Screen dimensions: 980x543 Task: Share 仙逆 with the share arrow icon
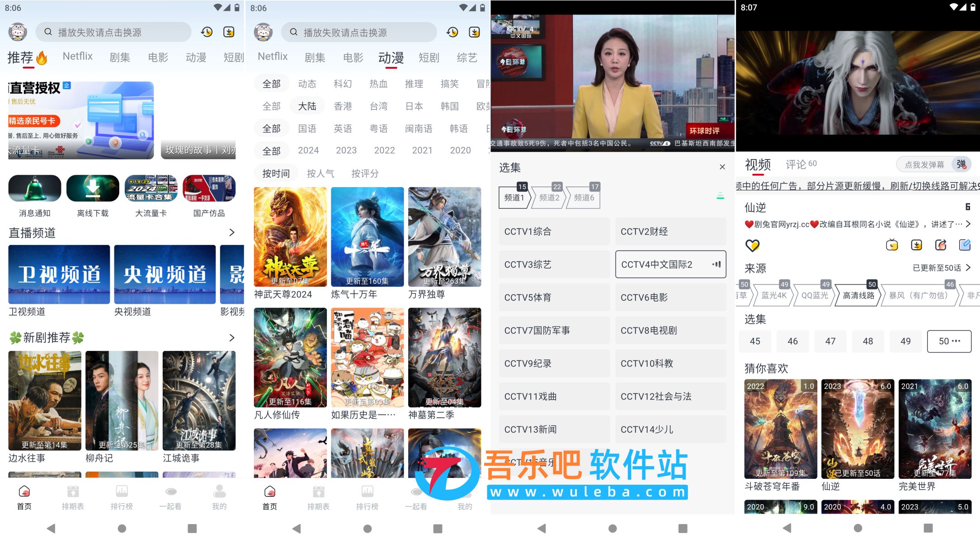[x=941, y=245]
